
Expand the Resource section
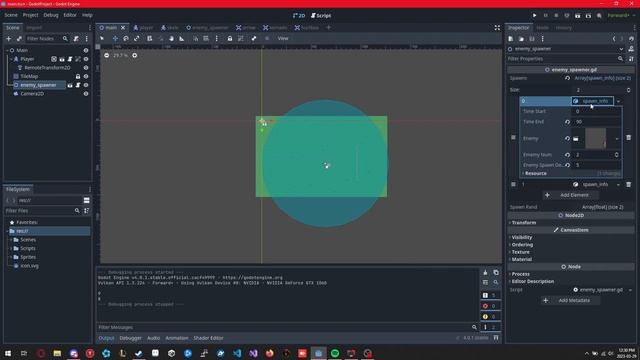click(536, 173)
